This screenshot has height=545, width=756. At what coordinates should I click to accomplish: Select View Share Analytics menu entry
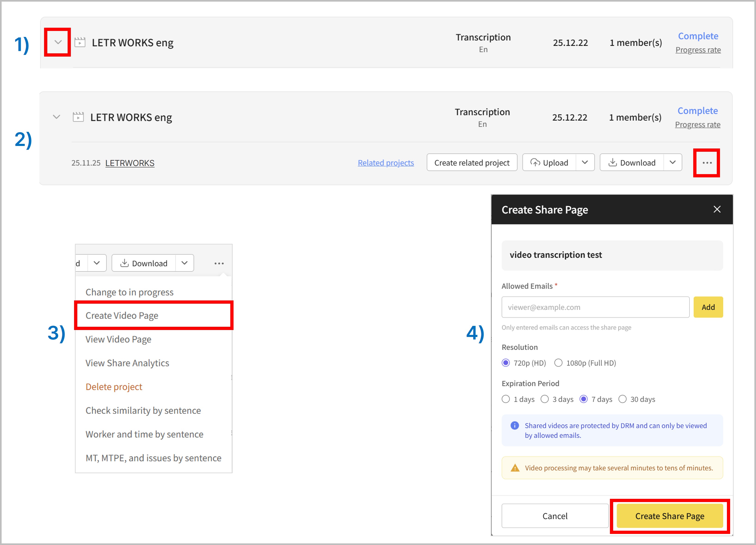[127, 363]
